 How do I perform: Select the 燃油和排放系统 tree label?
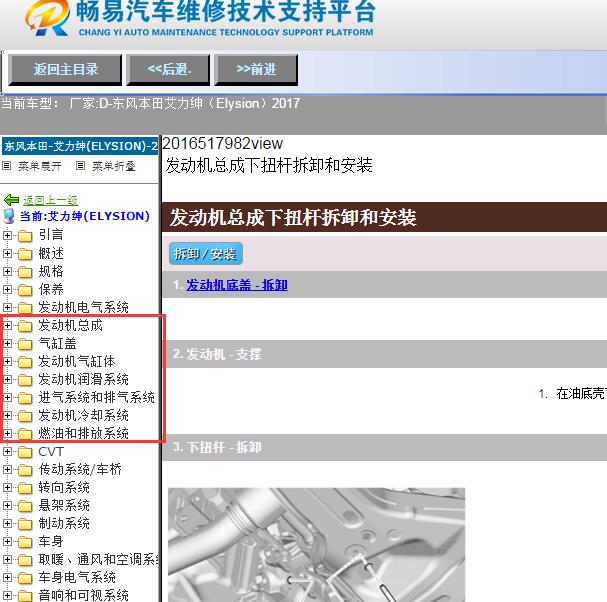click(83, 433)
